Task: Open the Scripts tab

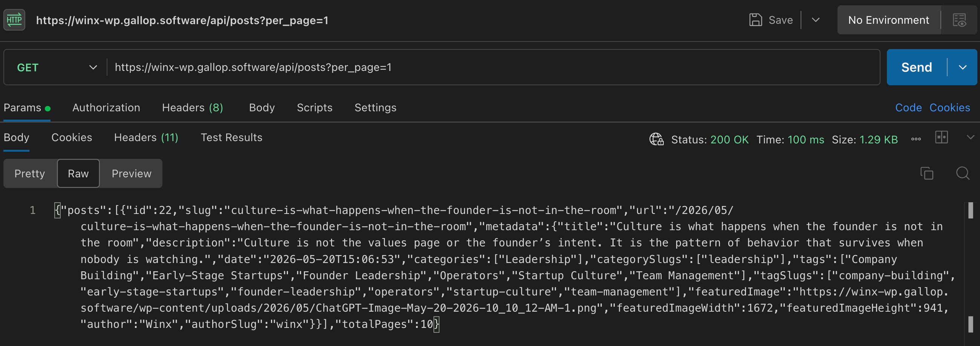Action: pos(314,108)
